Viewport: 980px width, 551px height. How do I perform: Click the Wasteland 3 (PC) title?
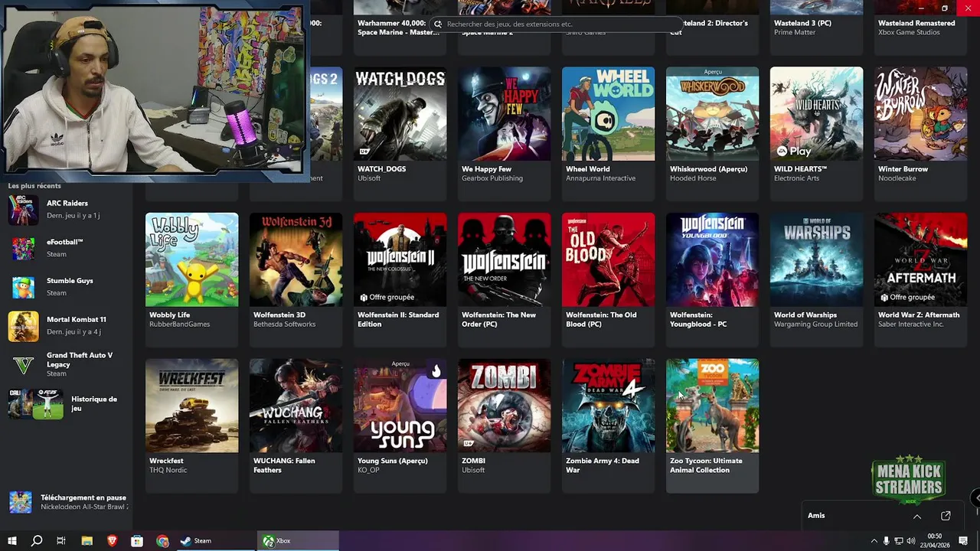(802, 23)
